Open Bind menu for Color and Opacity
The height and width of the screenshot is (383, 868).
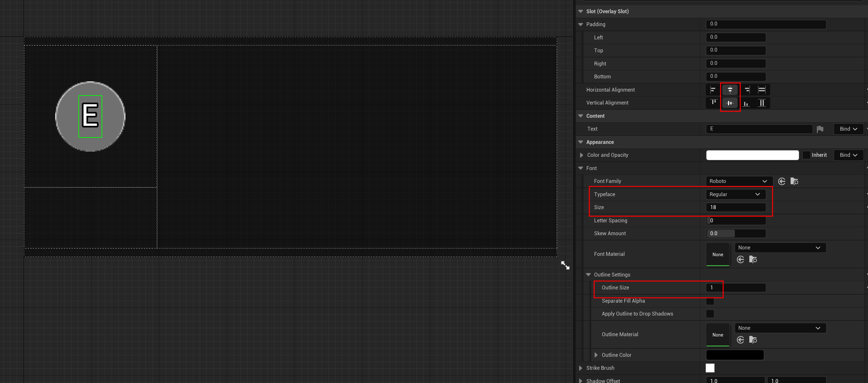click(x=848, y=155)
